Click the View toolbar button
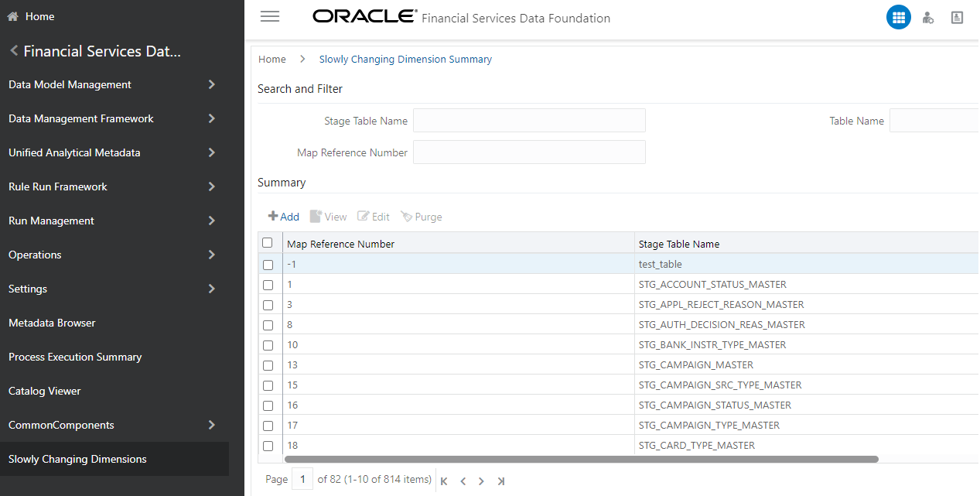The image size is (980, 496). (329, 217)
